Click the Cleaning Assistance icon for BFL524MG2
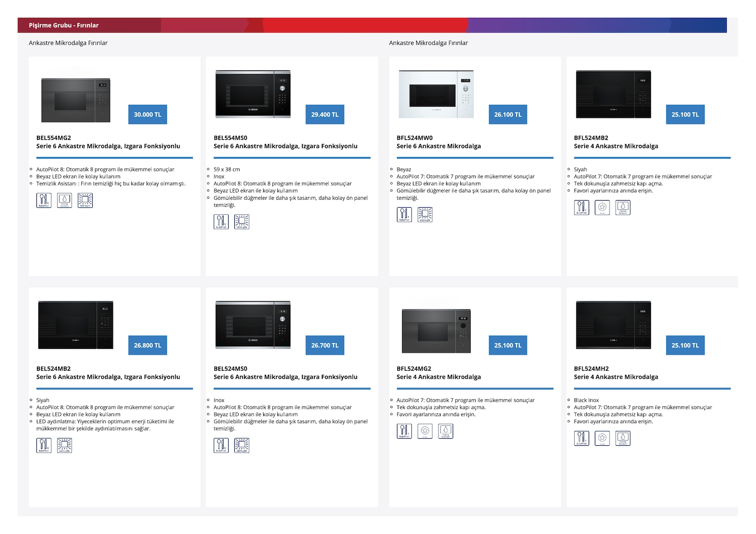The height and width of the screenshot is (534, 756). coord(446,431)
